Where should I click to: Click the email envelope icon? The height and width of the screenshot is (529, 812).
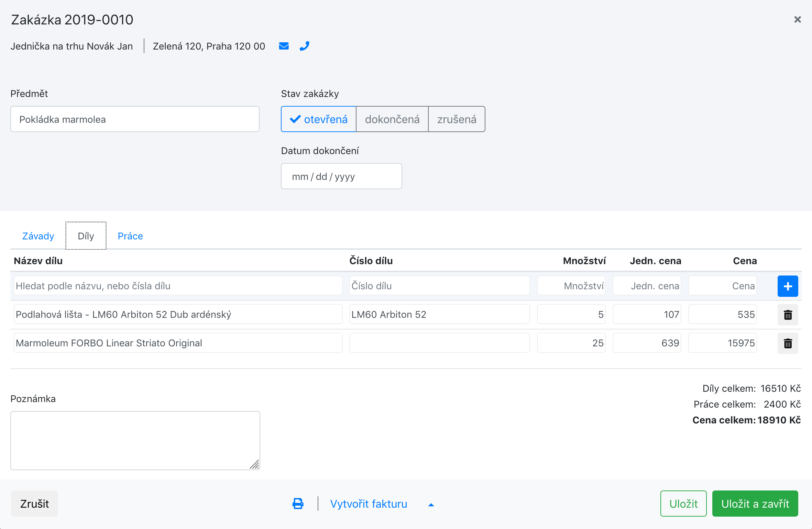point(284,46)
